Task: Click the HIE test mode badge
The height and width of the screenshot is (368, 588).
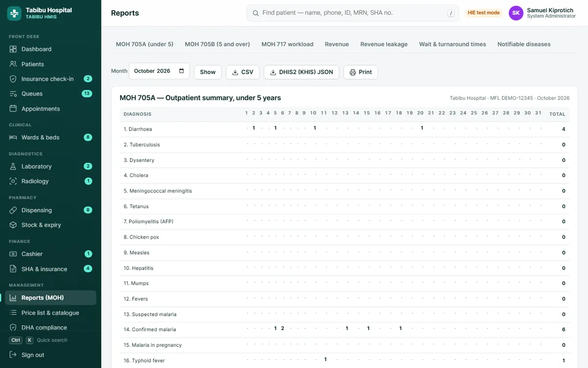Action: [x=484, y=13]
